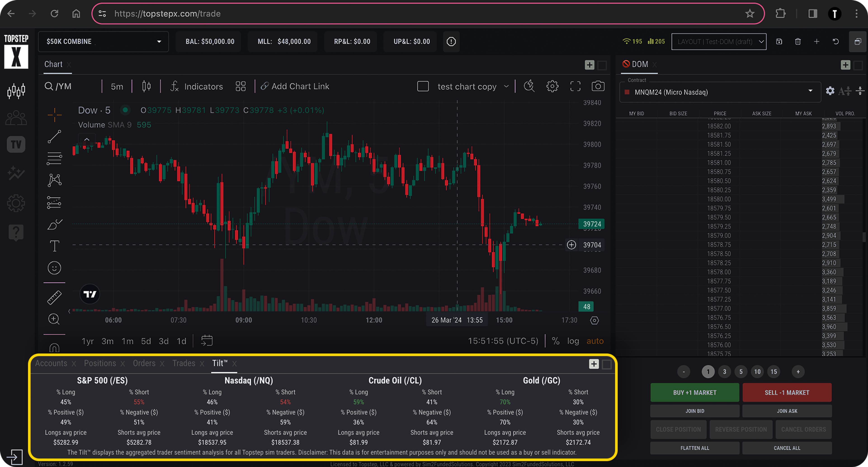Click the FLATTEN ALL button
Screen dimensions: 868x467
pyautogui.click(x=694, y=448)
